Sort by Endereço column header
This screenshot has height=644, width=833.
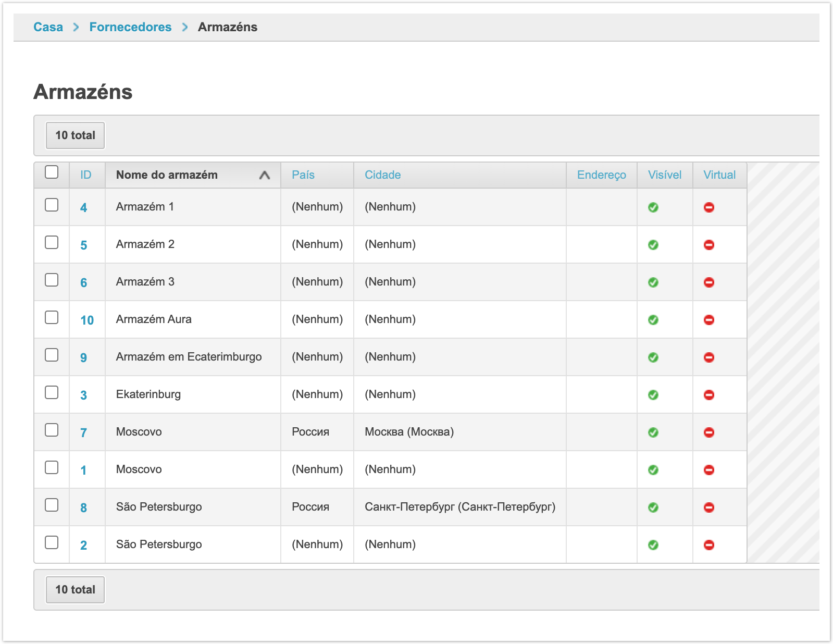(x=601, y=175)
